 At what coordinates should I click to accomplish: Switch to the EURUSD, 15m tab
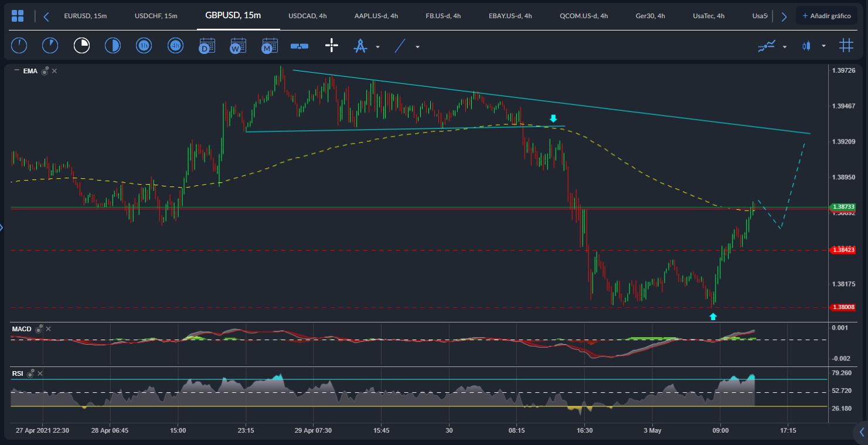(86, 16)
